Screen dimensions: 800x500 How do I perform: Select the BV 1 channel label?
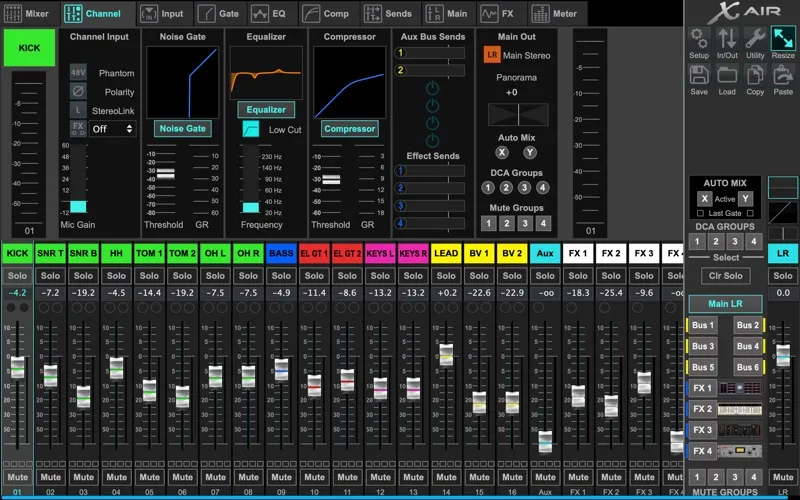pyautogui.click(x=479, y=253)
